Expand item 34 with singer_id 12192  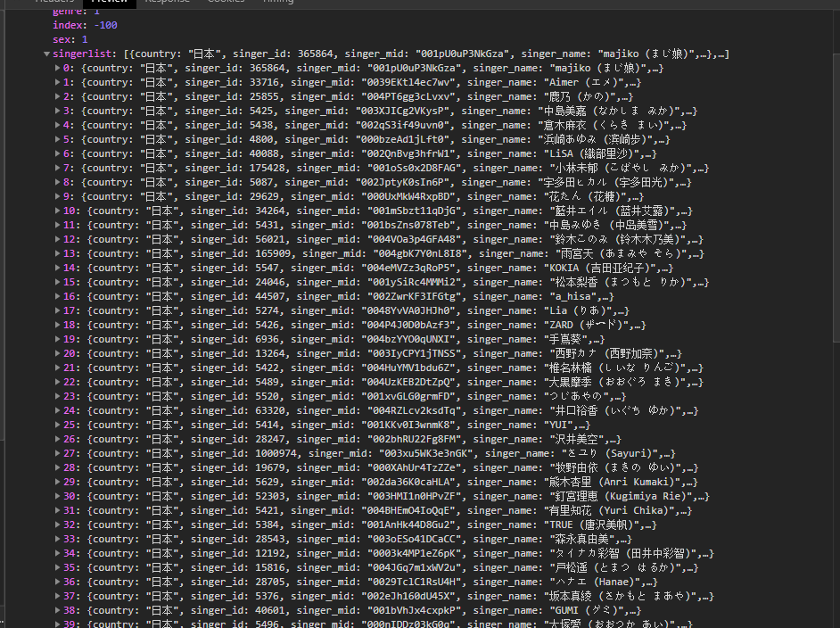click(57, 554)
